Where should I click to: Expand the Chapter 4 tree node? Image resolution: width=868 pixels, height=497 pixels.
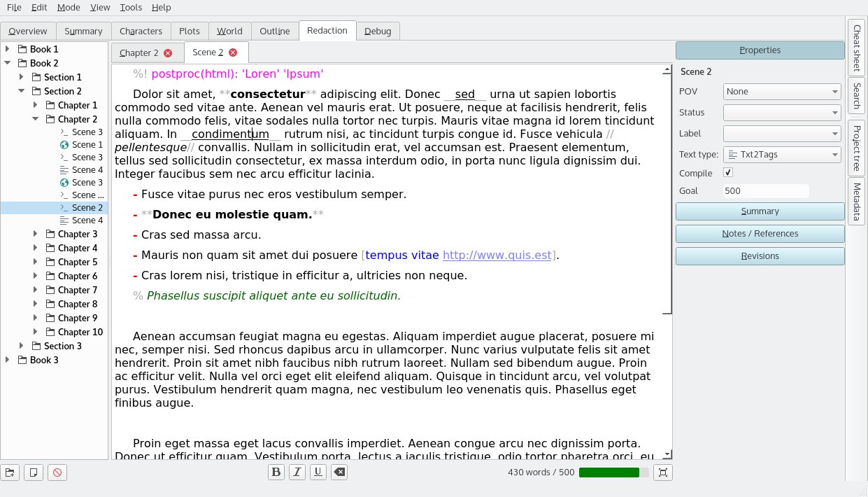tap(36, 248)
